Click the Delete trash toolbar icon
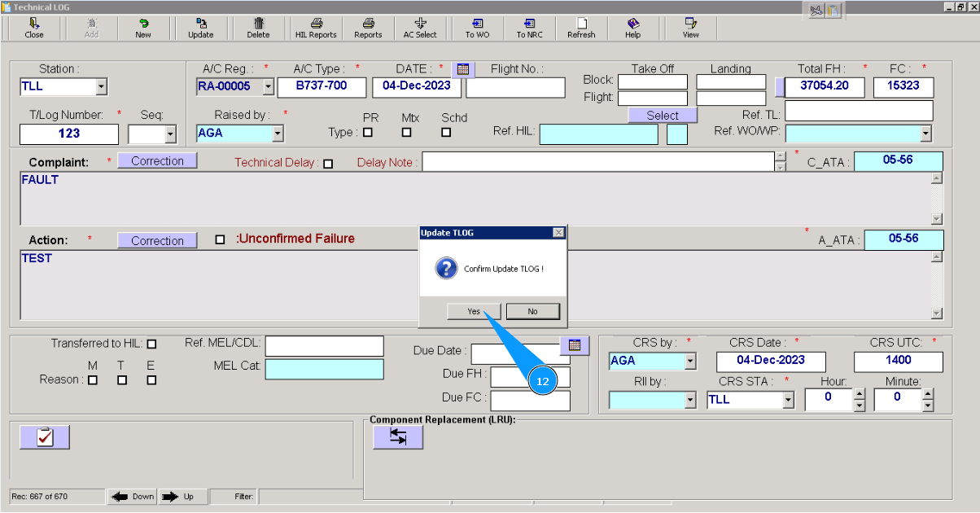The image size is (980, 513). click(258, 28)
